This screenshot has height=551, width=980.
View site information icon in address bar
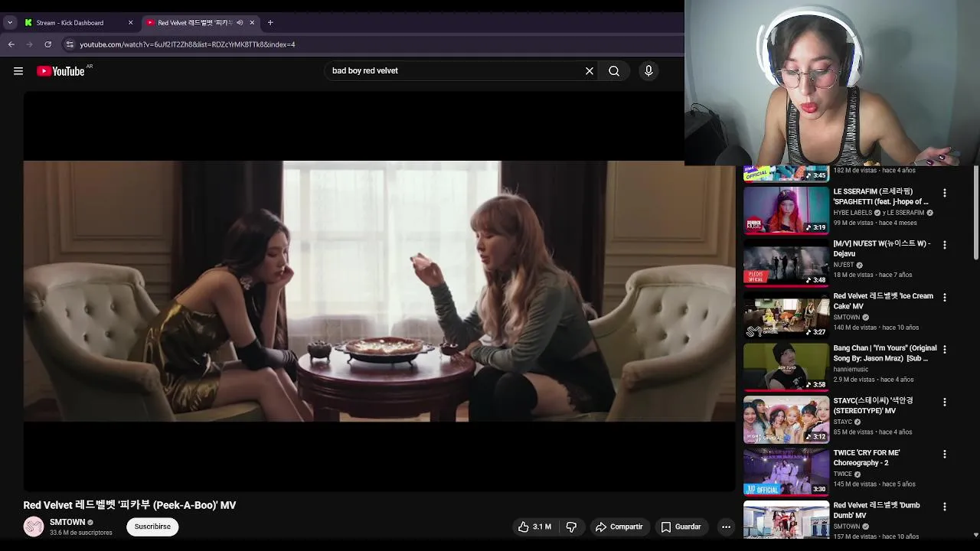tap(70, 44)
